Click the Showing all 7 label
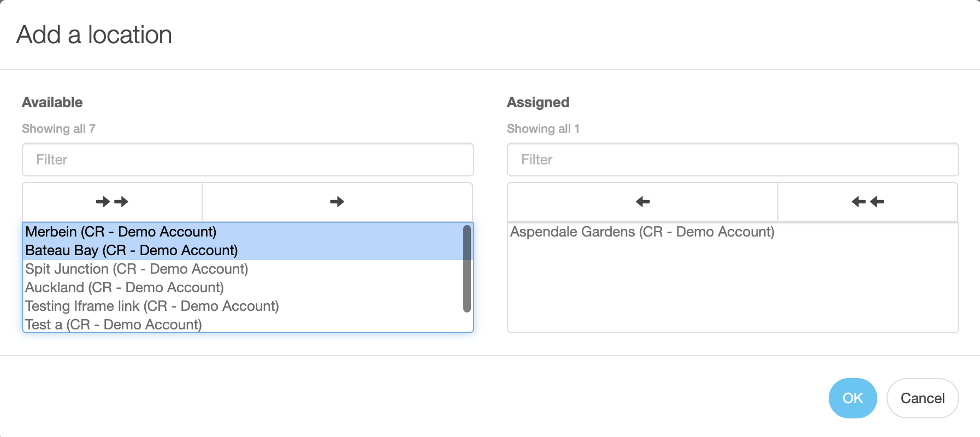 tap(58, 128)
